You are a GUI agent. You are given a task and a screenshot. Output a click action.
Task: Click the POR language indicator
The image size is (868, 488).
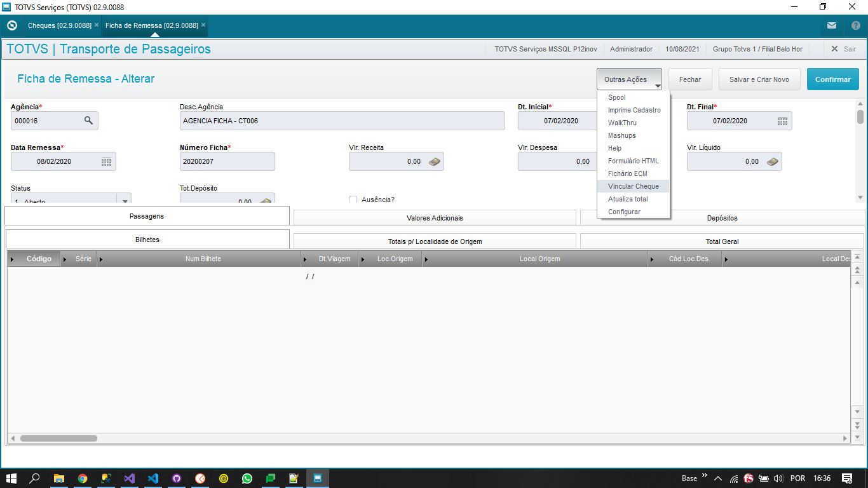pyautogui.click(x=797, y=478)
